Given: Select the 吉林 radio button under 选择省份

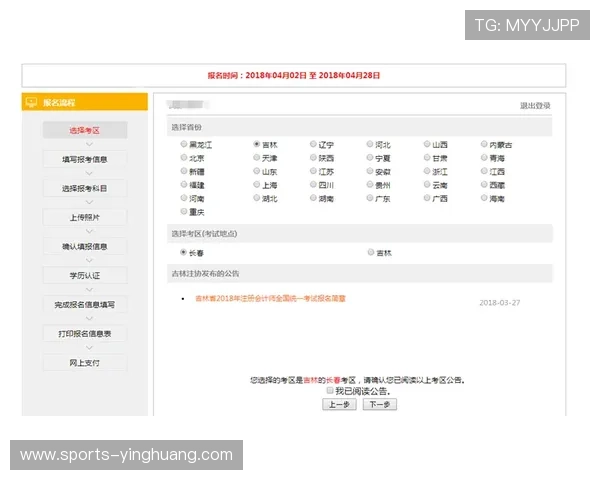Looking at the screenshot, I should pyautogui.click(x=257, y=144).
